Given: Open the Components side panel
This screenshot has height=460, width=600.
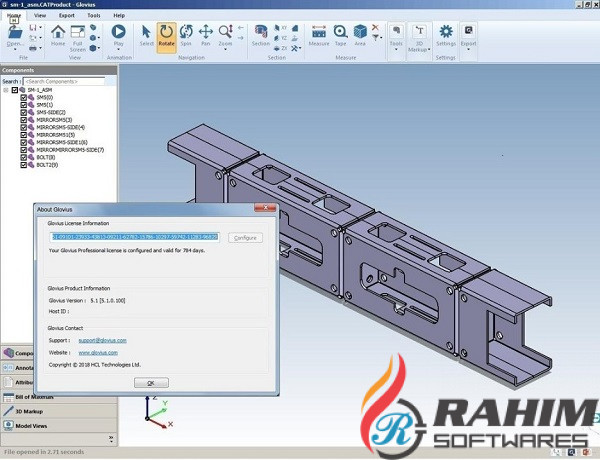Looking at the screenshot, I should click(18, 353).
